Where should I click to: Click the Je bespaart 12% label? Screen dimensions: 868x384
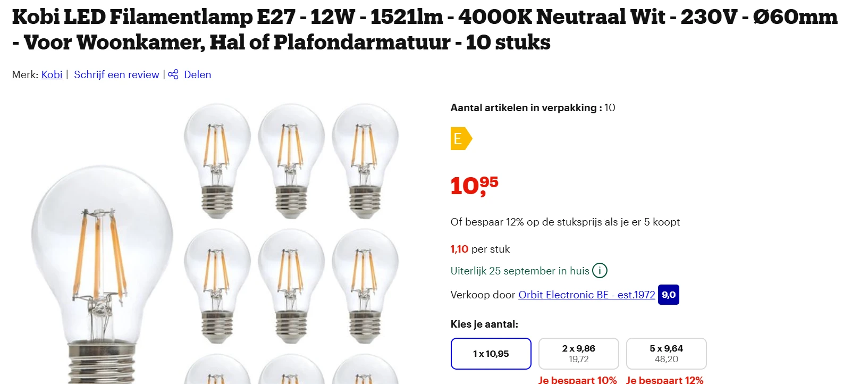(664, 380)
